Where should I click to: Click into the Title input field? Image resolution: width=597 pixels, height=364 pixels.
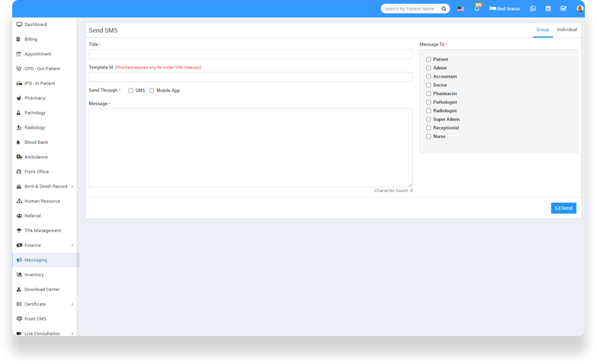coord(250,54)
